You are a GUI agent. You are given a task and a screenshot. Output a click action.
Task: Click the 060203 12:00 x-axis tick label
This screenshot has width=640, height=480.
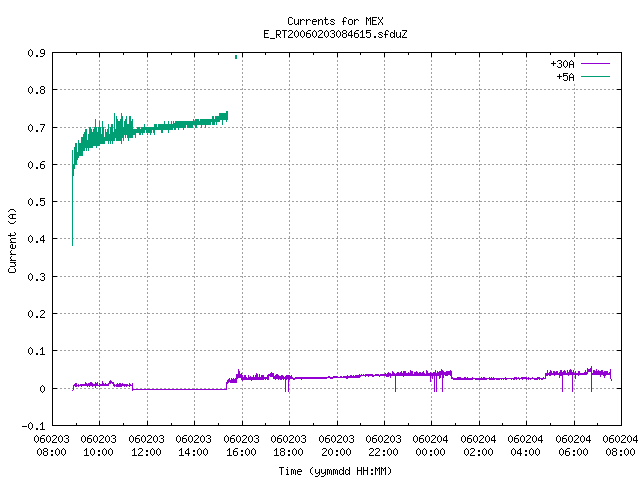(x=146, y=446)
